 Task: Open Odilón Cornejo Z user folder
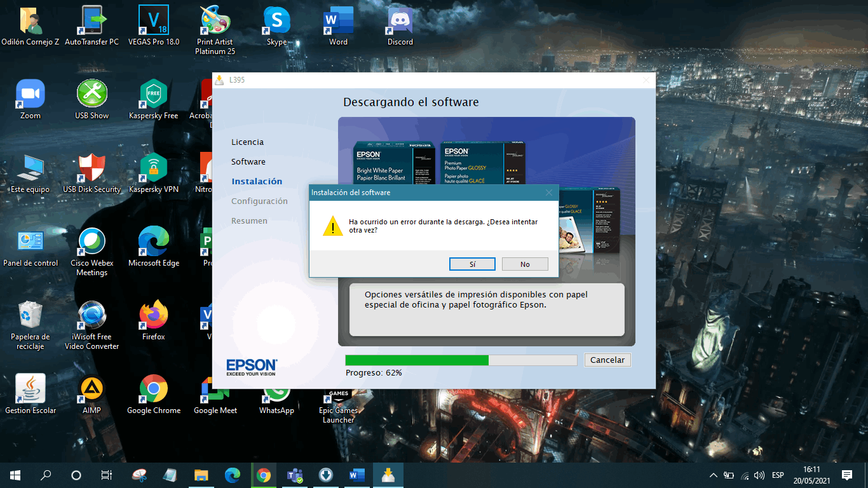point(30,27)
